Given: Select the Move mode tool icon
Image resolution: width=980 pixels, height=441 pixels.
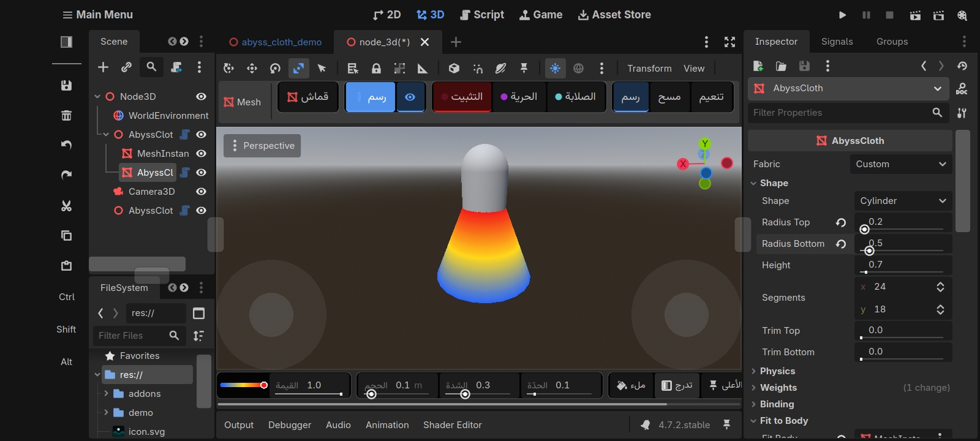Looking at the screenshot, I should click(252, 68).
